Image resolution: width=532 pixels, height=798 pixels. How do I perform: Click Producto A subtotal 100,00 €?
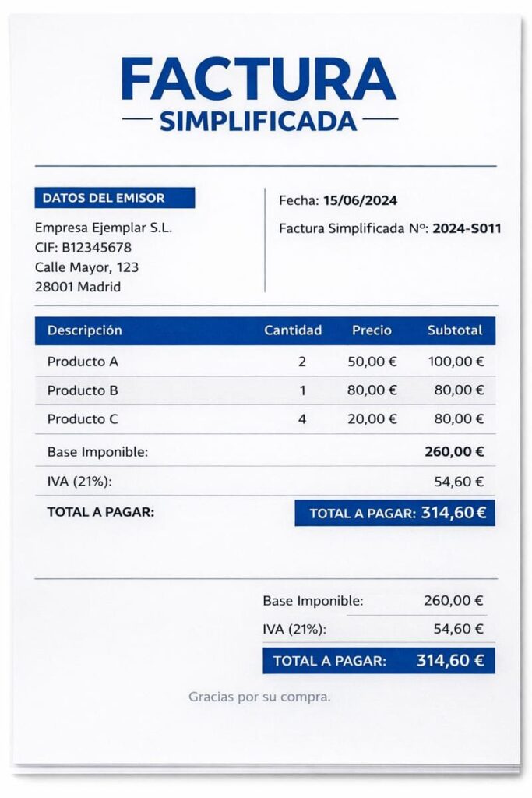point(456,362)
